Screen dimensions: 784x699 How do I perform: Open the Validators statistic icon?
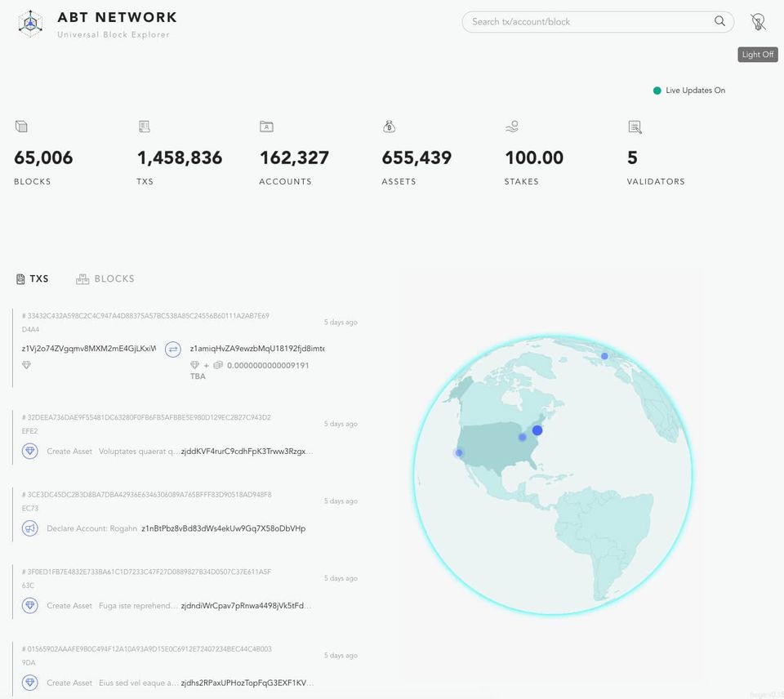pos(635,127)
